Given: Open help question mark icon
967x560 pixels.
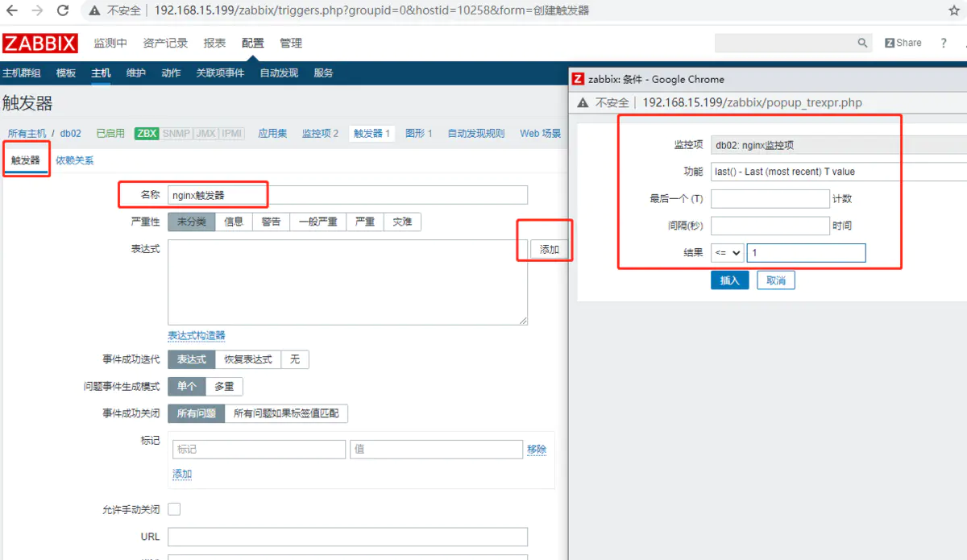Looking at the screenshot, I should point(944,43).
